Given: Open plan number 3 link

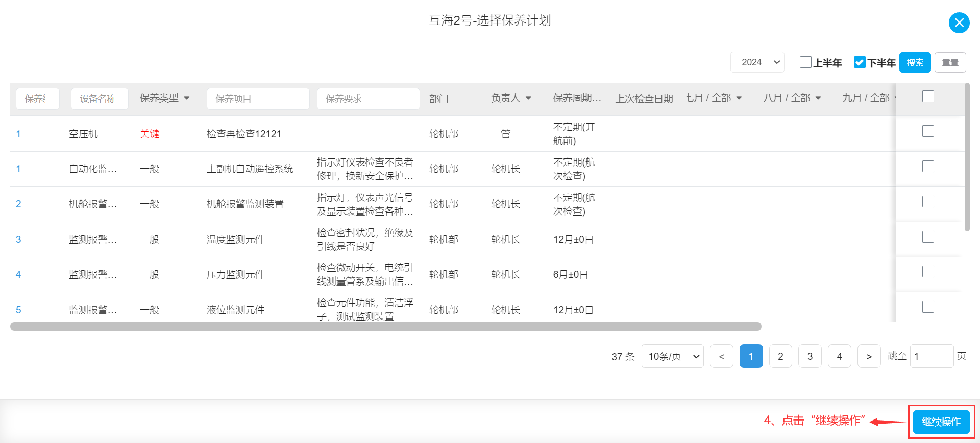Looking at the screenshot, I should point(18,239).
